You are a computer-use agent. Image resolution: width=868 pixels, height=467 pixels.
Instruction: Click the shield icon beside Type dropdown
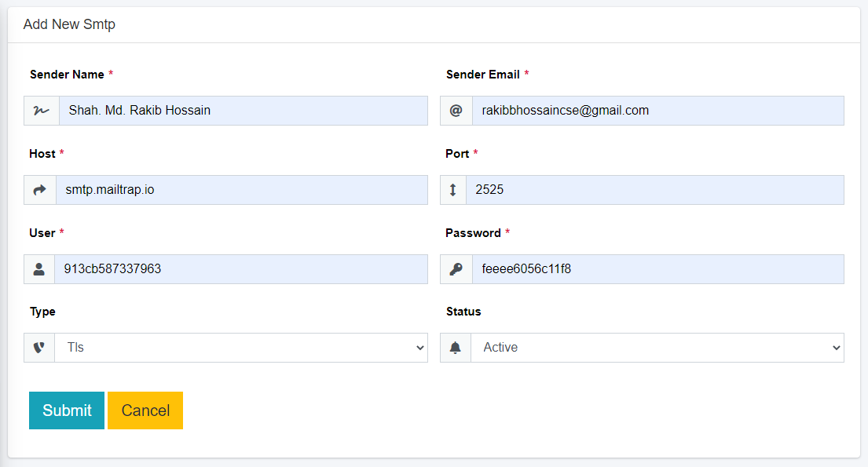39,348
